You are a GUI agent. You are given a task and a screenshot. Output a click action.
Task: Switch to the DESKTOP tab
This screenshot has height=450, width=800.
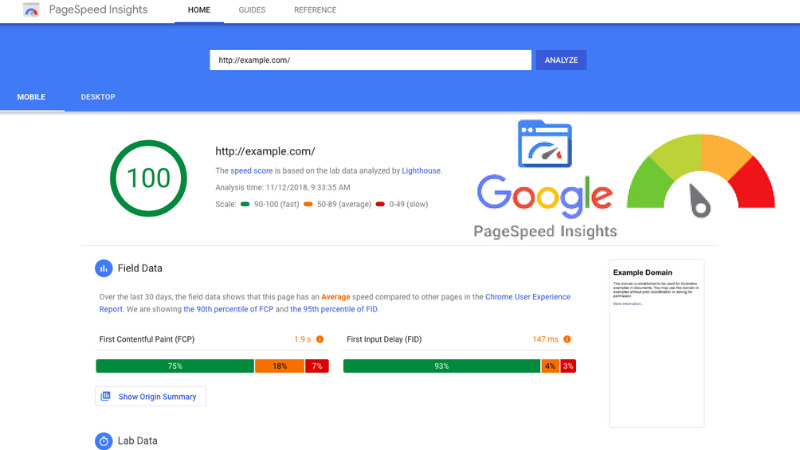point(98,97)
